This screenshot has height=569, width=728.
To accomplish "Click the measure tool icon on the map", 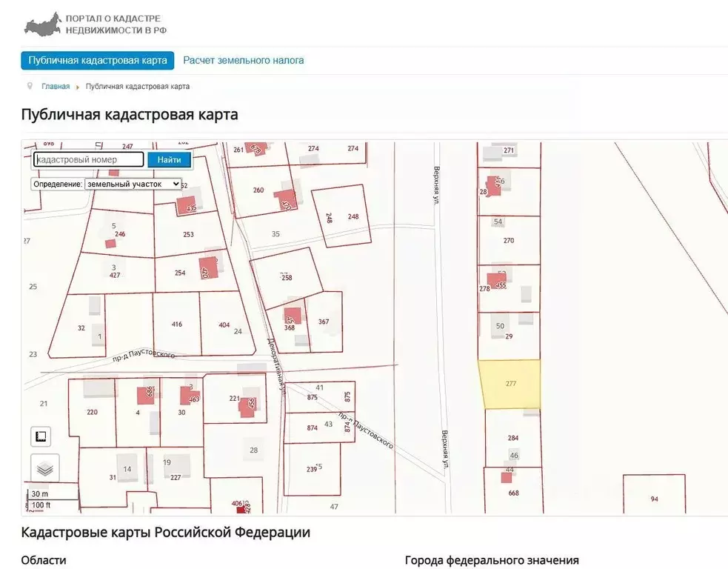I will click(41, 436).
